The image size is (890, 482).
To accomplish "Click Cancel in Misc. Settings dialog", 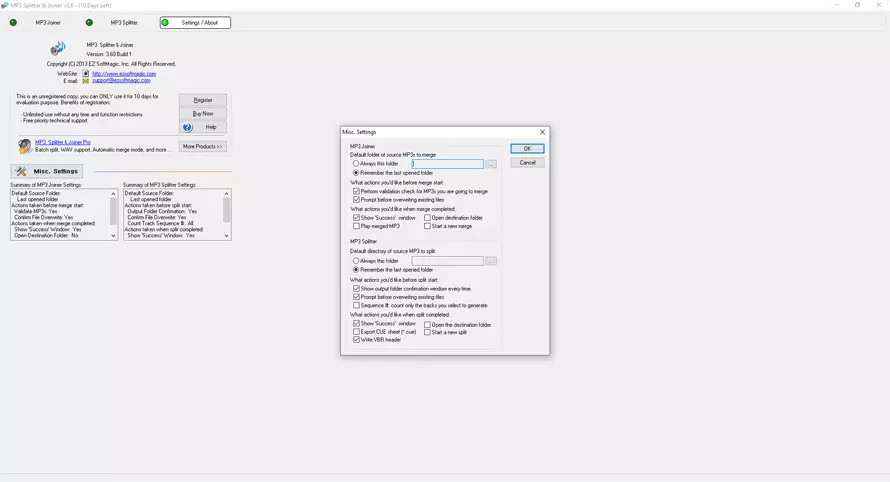I will tap(527, 162).
